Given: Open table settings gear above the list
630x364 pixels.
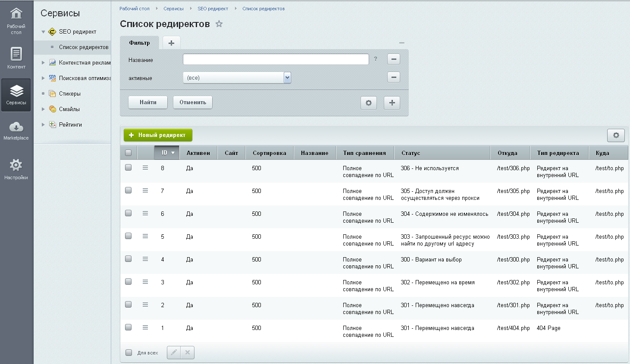Looking at the screenshot, I should [616, 135].
